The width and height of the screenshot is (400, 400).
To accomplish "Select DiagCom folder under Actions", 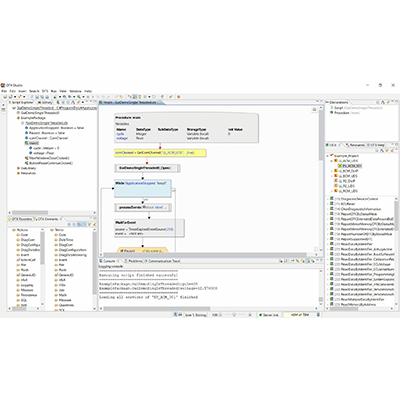I will pyautogui.click(x=25, y=240).
